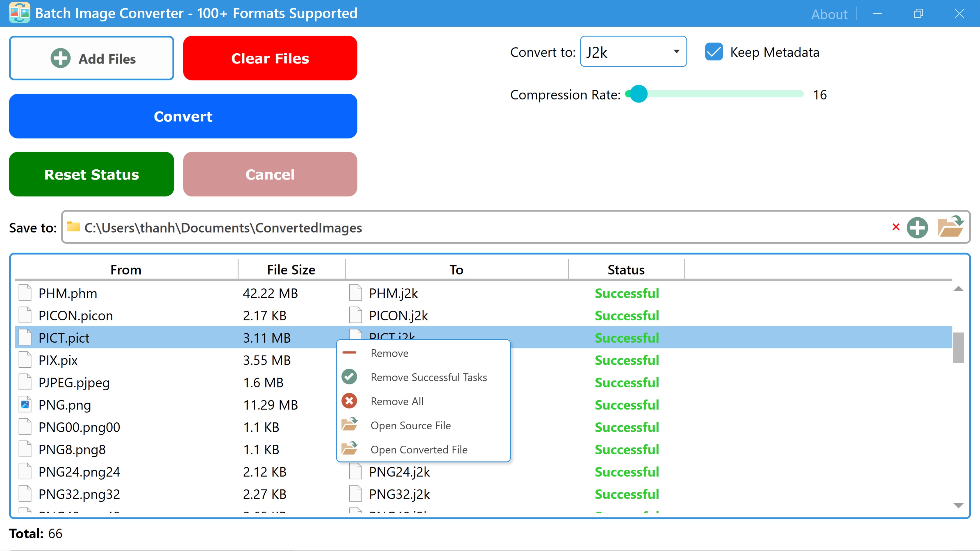The height and width of the screenshot is (551, 980).
Task: Select the PNG24.png24 file name
Action: 79,472
